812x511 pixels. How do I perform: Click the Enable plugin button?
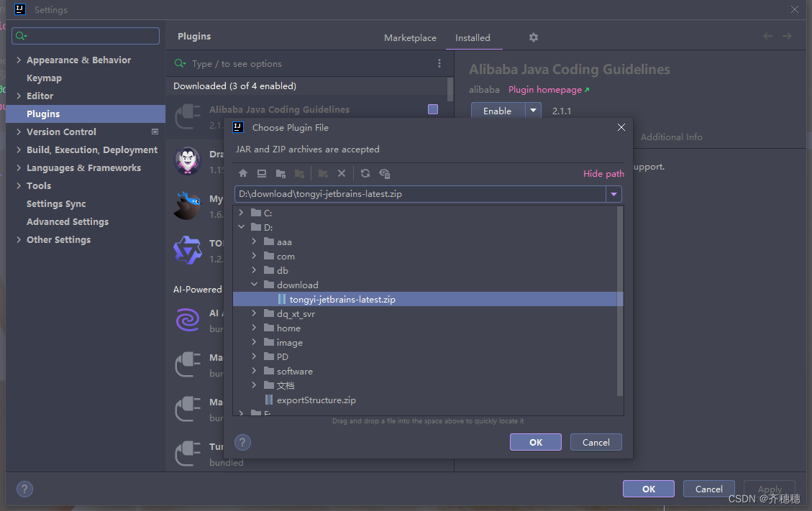(x=497, y=111)
